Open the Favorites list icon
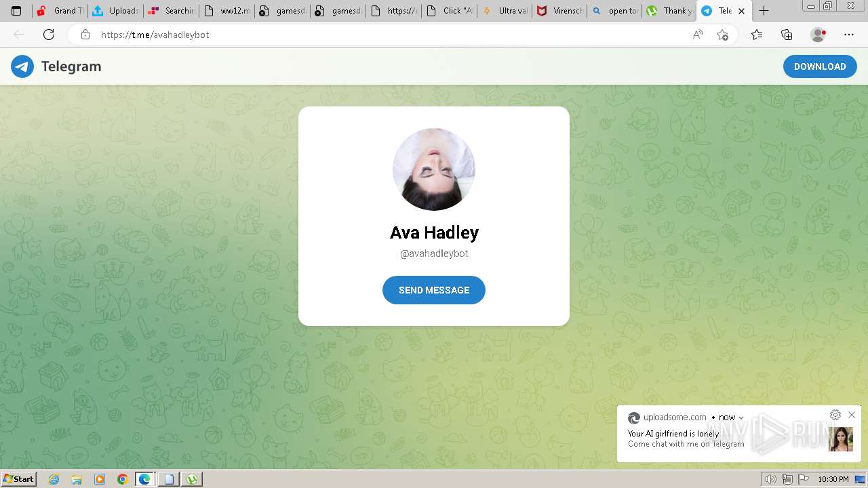Viewport: 868px width, 488px height. [x=757, y=35]
